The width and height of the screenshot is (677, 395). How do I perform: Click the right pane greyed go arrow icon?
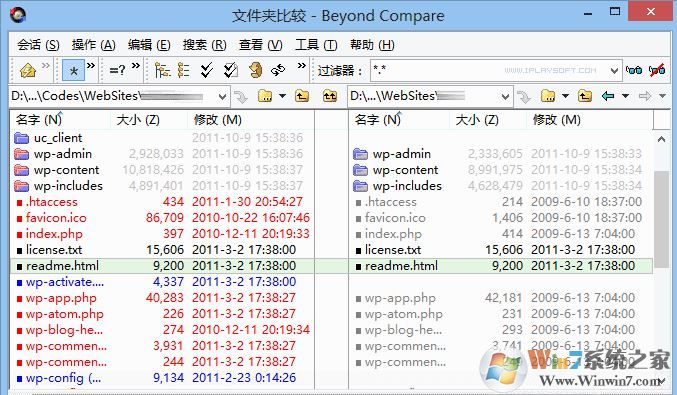click(524, 97)
